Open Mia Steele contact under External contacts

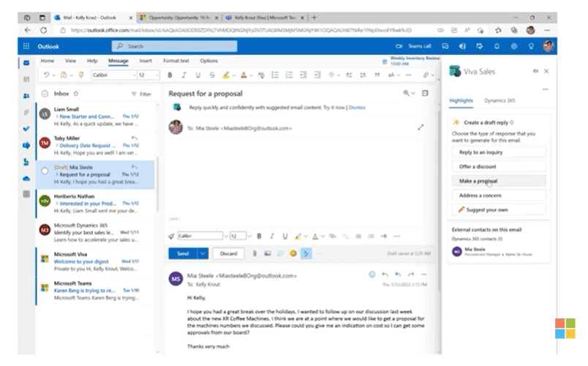pyautogui.click(x=499, y=252)
